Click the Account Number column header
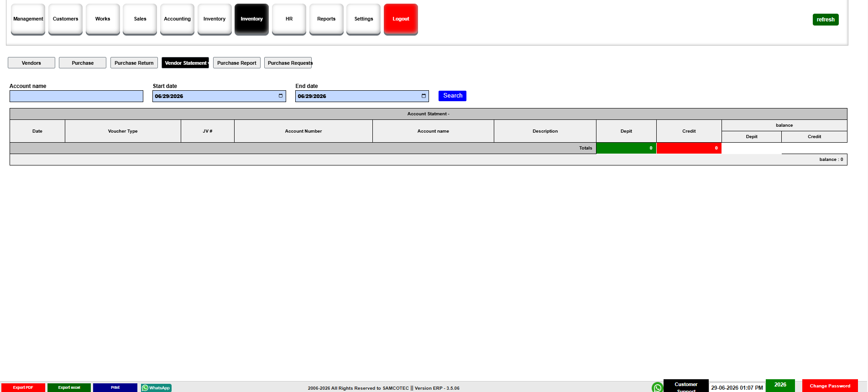The image size is (868, 392). pos(303,131)
